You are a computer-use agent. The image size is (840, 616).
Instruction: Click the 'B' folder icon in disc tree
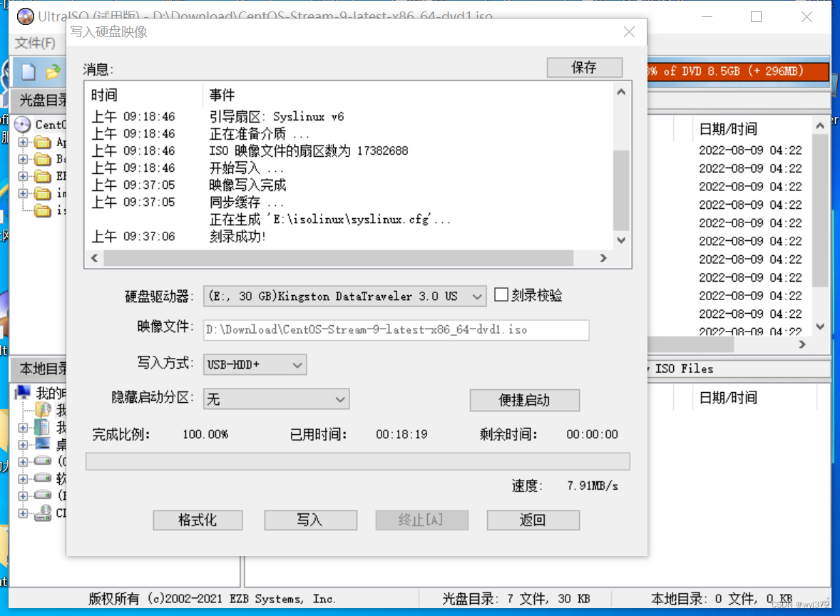pyautogui.click(x=43, y=159)
